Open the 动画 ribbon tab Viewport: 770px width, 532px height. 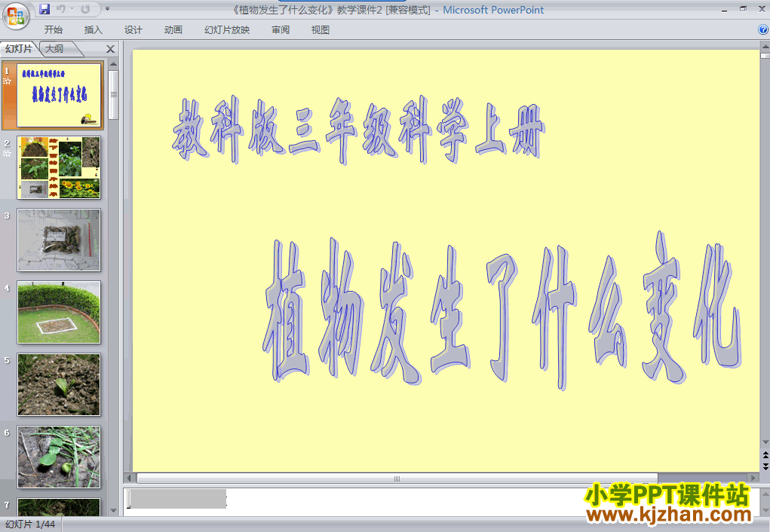pyautogui.click(x=173, y=30)
